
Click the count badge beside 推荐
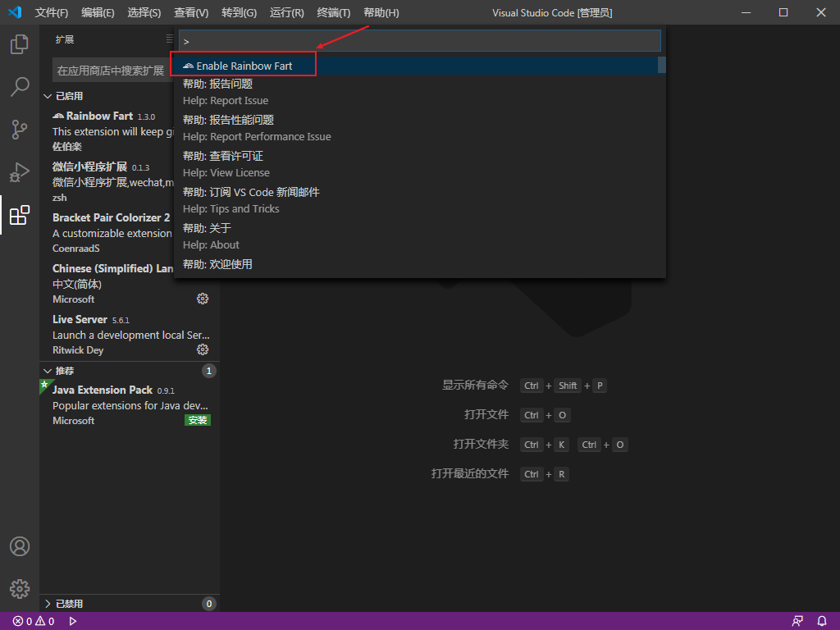pos(209,371)
